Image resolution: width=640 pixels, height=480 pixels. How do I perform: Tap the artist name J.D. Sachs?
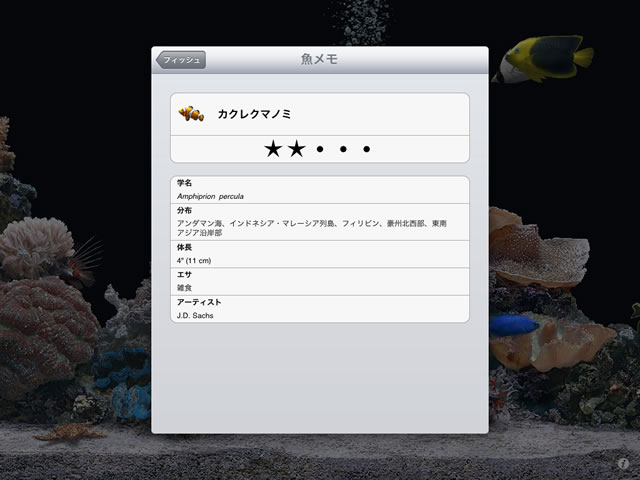coord(195,316)
